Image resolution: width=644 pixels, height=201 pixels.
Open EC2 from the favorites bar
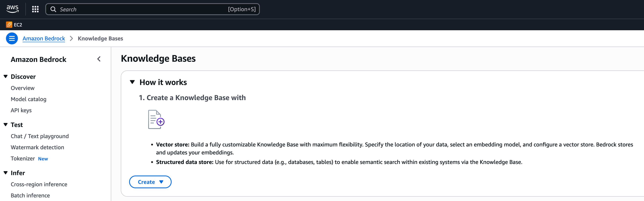pos(18,24)
